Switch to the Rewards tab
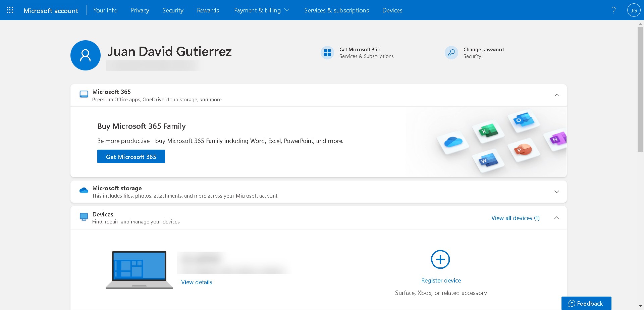644x310 pixels. [208, 10]
